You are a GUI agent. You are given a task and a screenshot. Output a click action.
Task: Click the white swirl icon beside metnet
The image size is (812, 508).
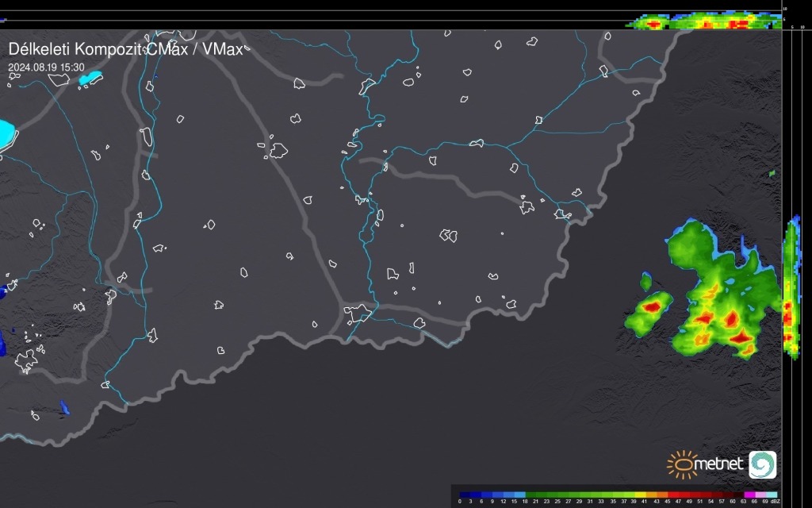coord(762,464)
